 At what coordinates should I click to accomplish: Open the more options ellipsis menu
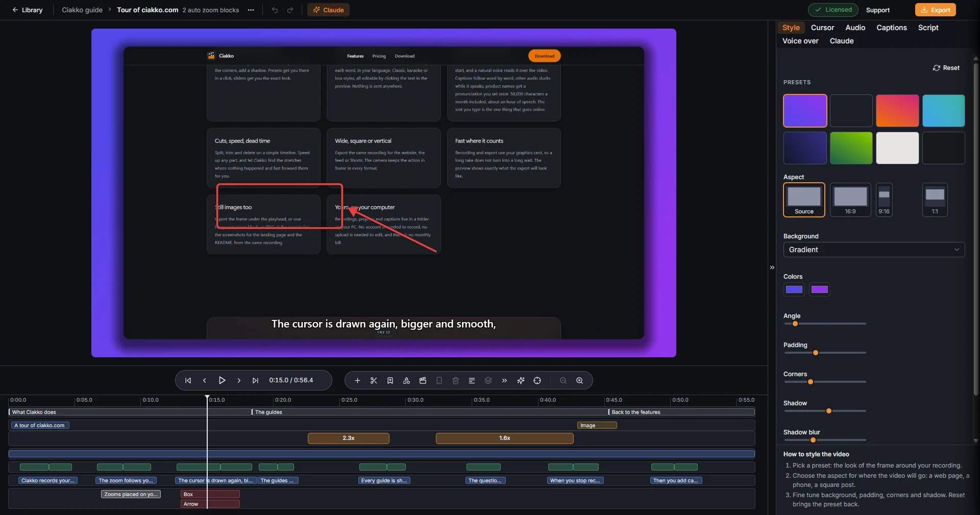251,10
